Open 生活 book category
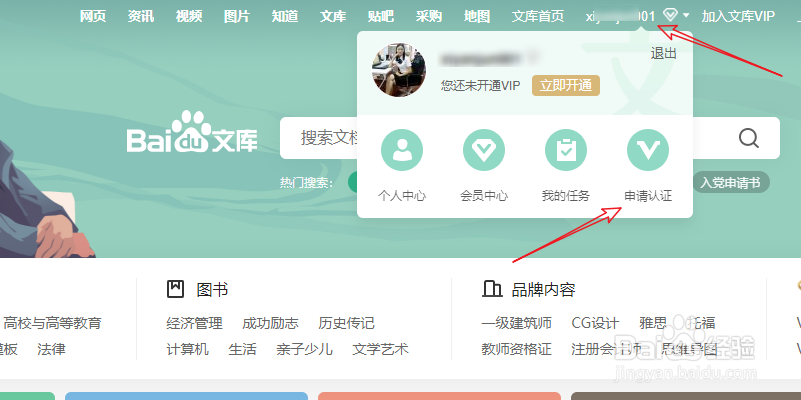The image size is (801, 400). click(243, 349)
